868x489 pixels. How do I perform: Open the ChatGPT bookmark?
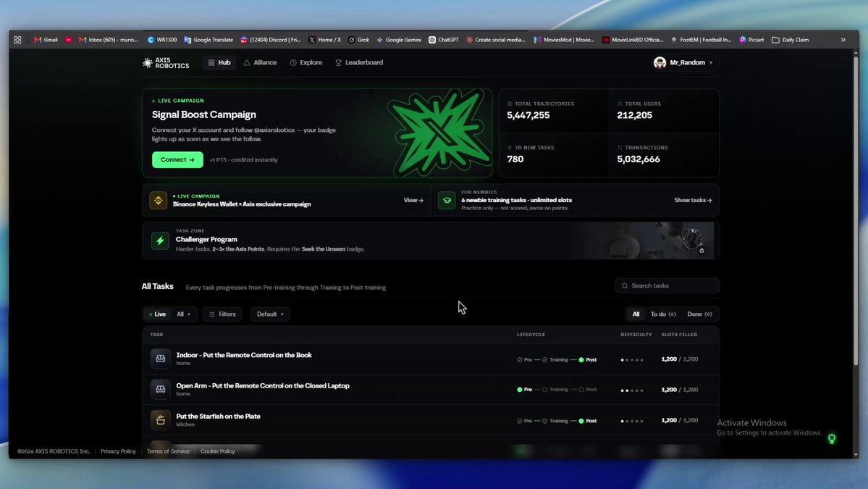coord(444,40)
